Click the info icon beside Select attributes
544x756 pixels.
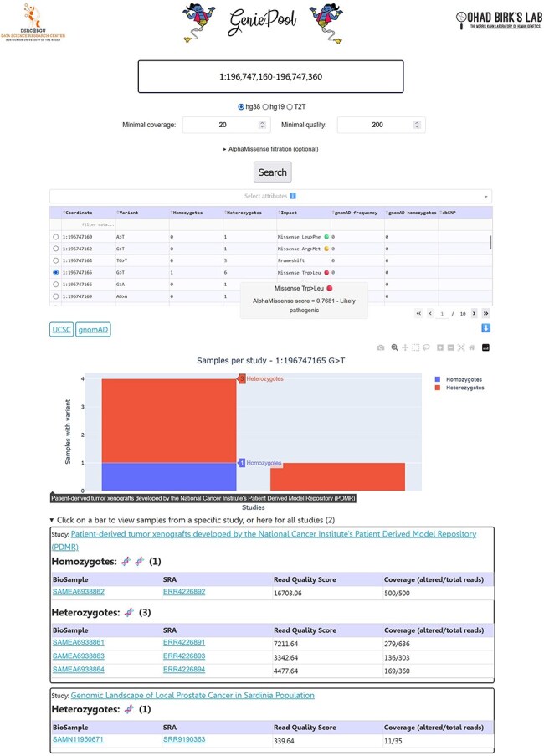[x=292, y=196]
